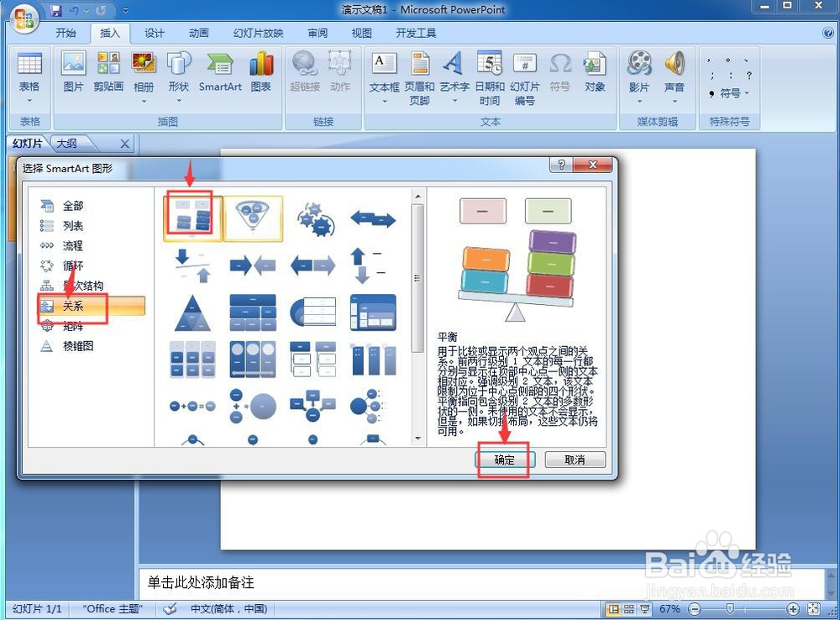Viewport: 840px width, 620px height.
Task: Open the 审阅 ribbon tab
Action: [318, 34]
